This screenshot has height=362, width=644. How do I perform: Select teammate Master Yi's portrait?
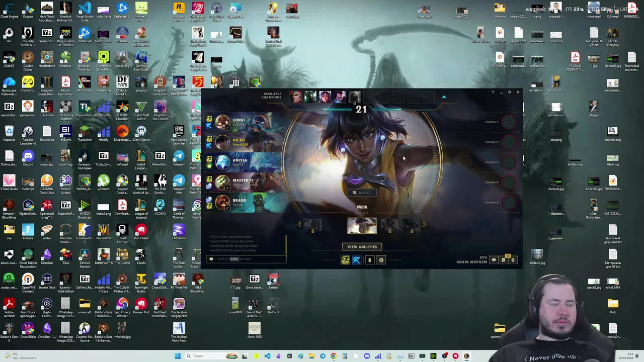[x=222, y=182]
